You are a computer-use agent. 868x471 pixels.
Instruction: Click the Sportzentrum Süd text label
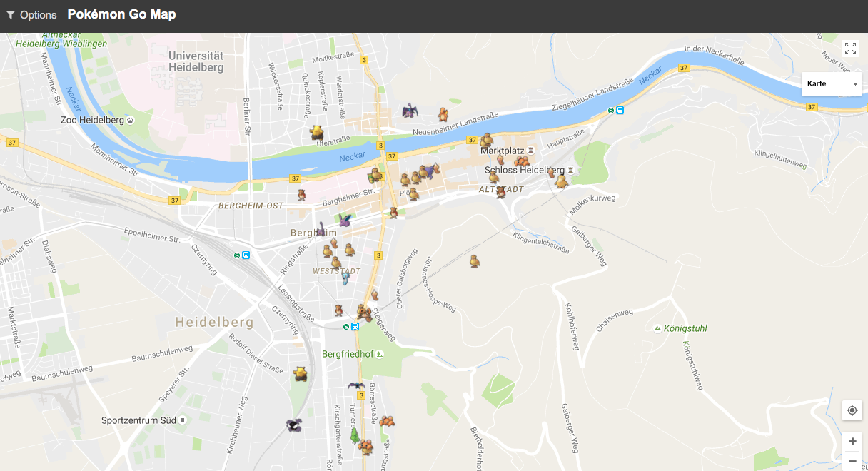(x=139, y=420)
